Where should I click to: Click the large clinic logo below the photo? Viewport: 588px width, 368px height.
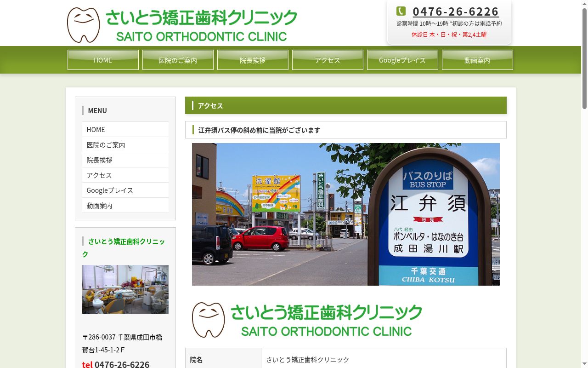click(x=307, y=320)
